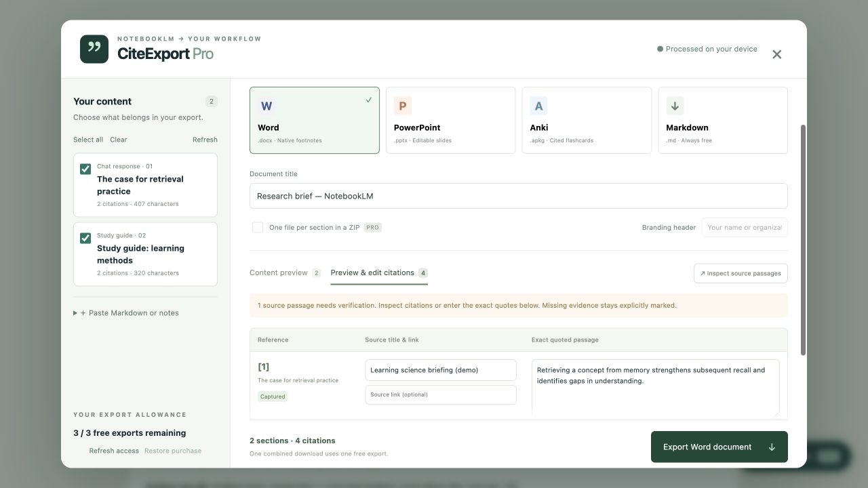Uncheck Study guide: learning methods item
The height and width of the screenshot is (488, 868).
click(85, 238)
